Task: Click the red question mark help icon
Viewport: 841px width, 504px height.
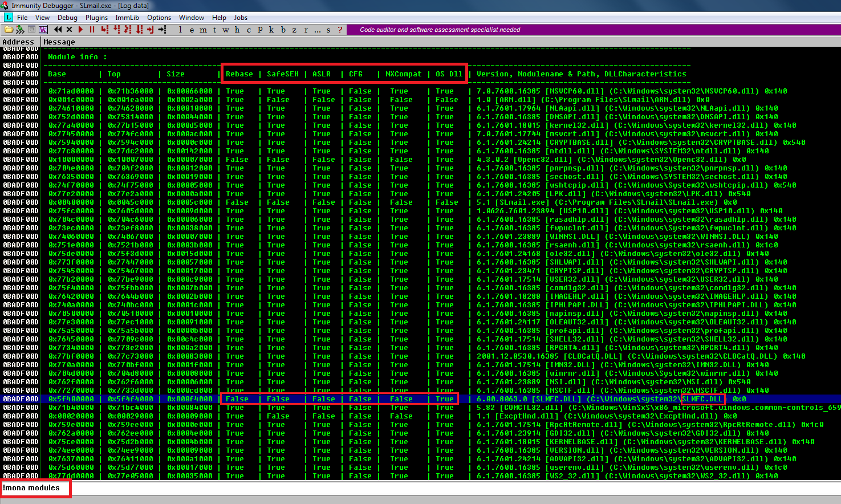Action: pyautogui.click(x=340, y=30)
